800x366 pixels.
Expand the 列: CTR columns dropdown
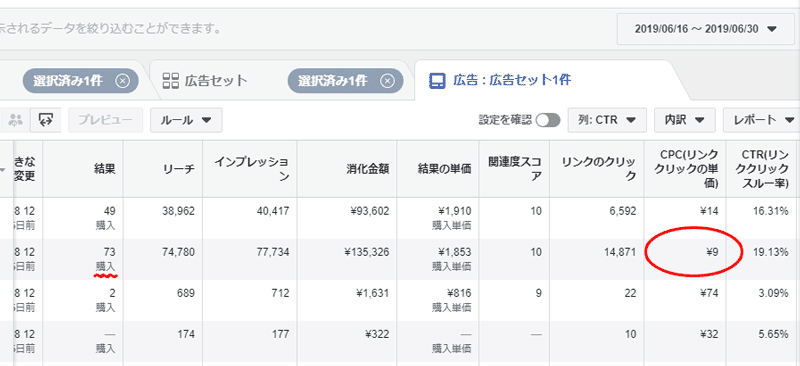(607, 120)
